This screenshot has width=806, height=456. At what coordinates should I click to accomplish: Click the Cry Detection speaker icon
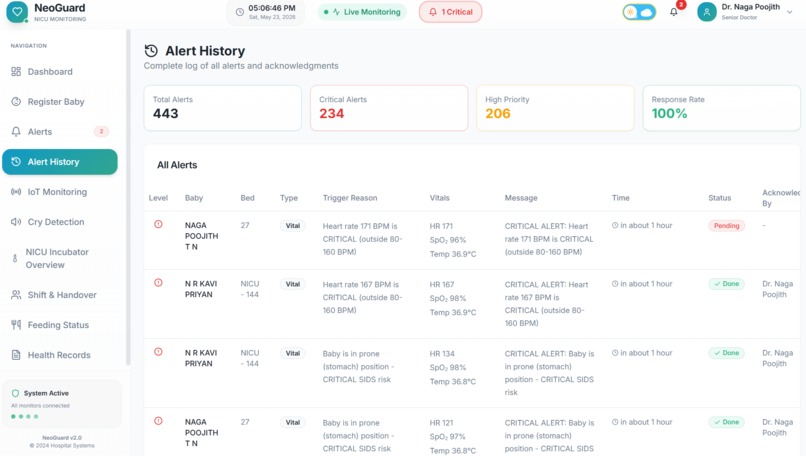click(x=16, y=222)
